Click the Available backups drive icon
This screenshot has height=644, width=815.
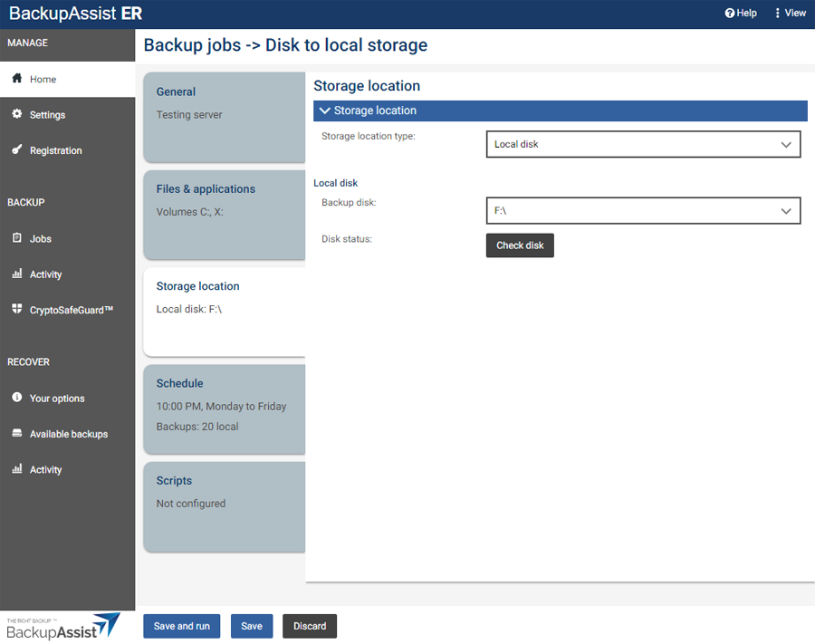point(17,433)
